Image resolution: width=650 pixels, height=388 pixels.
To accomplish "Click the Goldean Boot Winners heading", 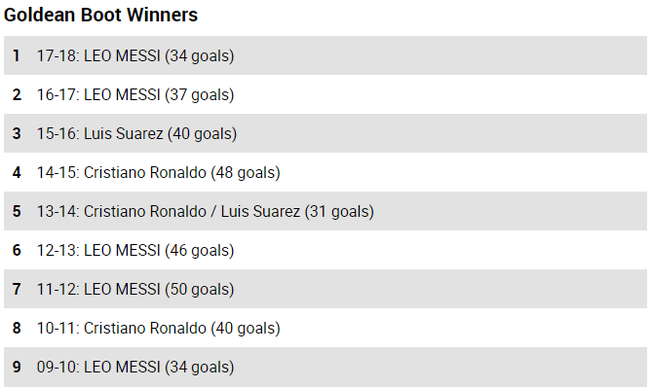I will (x=101, y=15).
